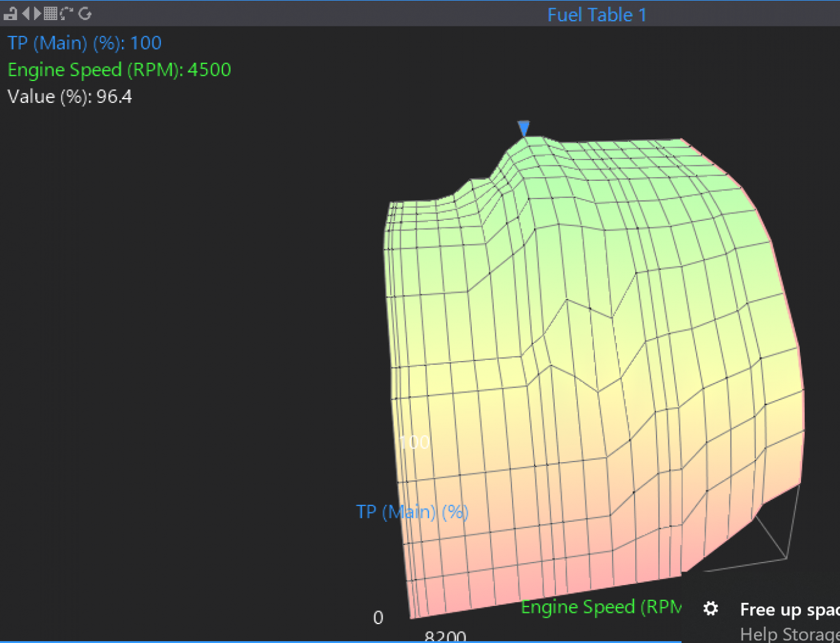Click the dashed rotate view icon
The width and height of the screenshot is (840, 643).
click(67, 13)
